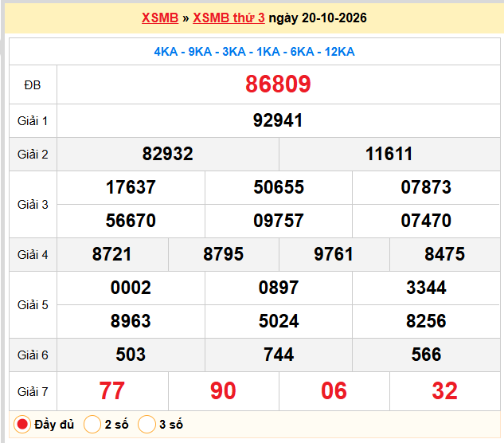504x443 pixels.
Task: Click the Giải 2 number 11611
Action: (389, 154)
